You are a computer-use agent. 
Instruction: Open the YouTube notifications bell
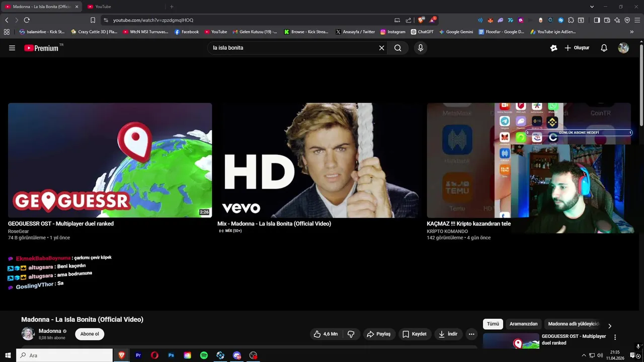click(x=604, y=48)
